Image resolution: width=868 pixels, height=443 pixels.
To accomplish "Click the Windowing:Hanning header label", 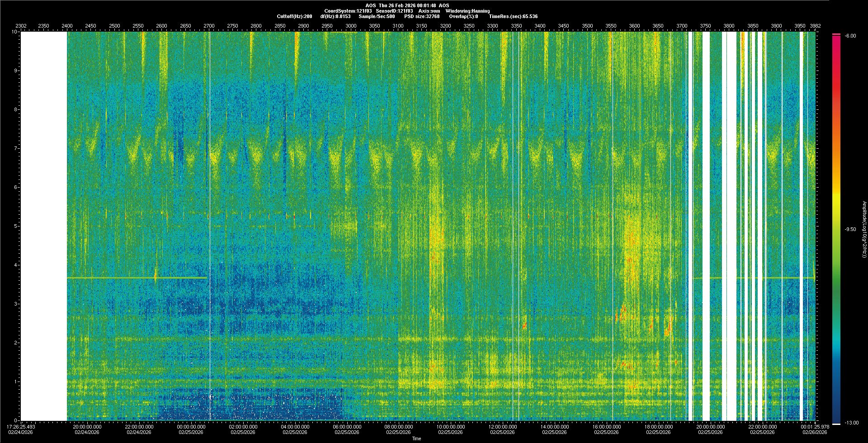I will click(467, 11).
